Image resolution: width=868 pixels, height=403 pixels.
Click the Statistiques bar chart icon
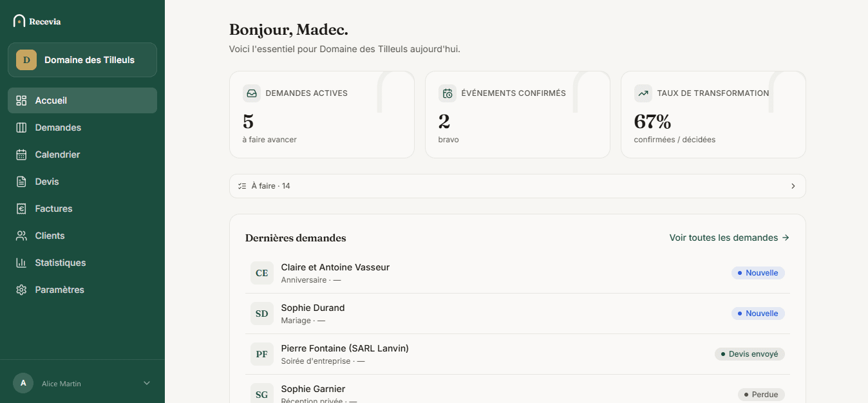[21, 263]
